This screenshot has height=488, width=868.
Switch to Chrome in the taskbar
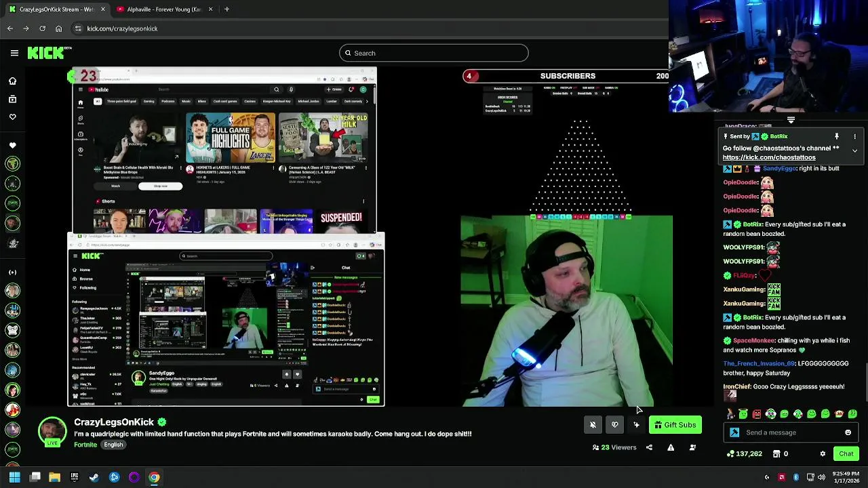coord(154,477)
